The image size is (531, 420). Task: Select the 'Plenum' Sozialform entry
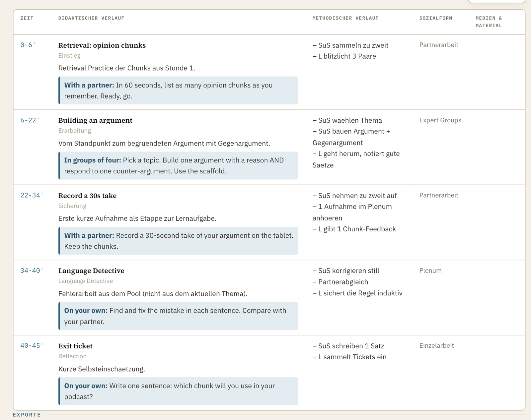click(430, 270)
